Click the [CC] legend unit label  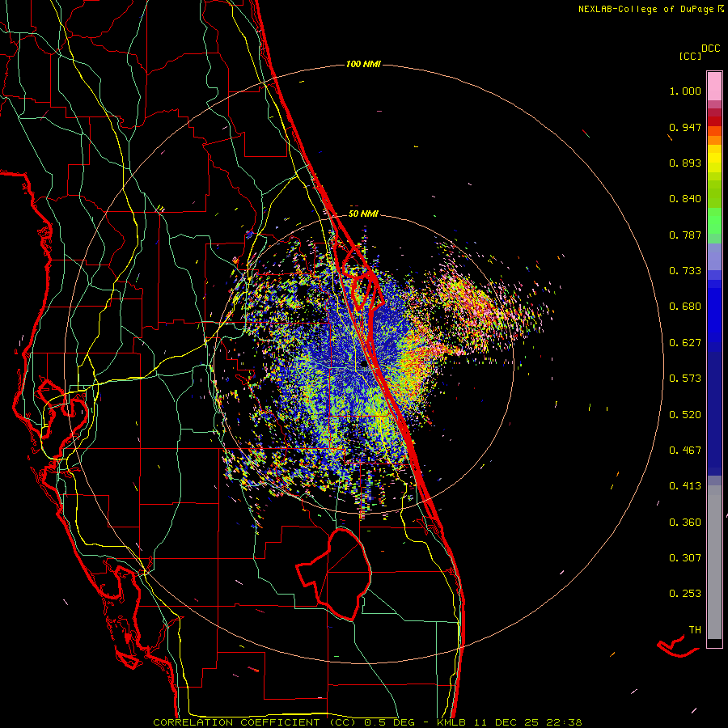click(x=690, y=56)
